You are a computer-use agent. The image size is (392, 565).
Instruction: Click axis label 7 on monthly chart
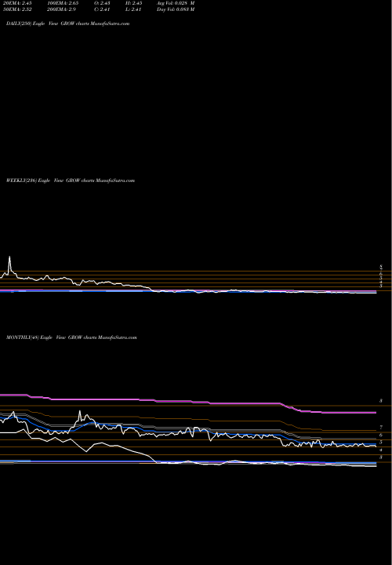tap(381, 428)
